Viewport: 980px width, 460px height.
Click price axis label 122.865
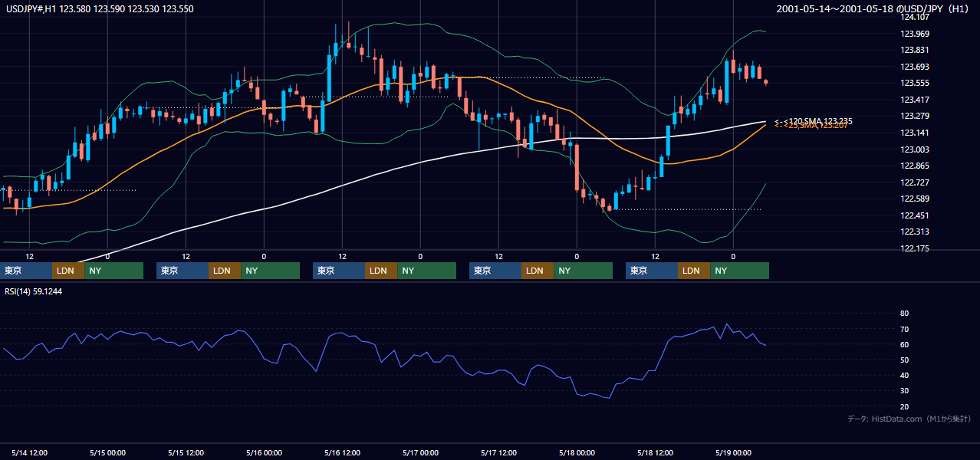click(915, 166)
